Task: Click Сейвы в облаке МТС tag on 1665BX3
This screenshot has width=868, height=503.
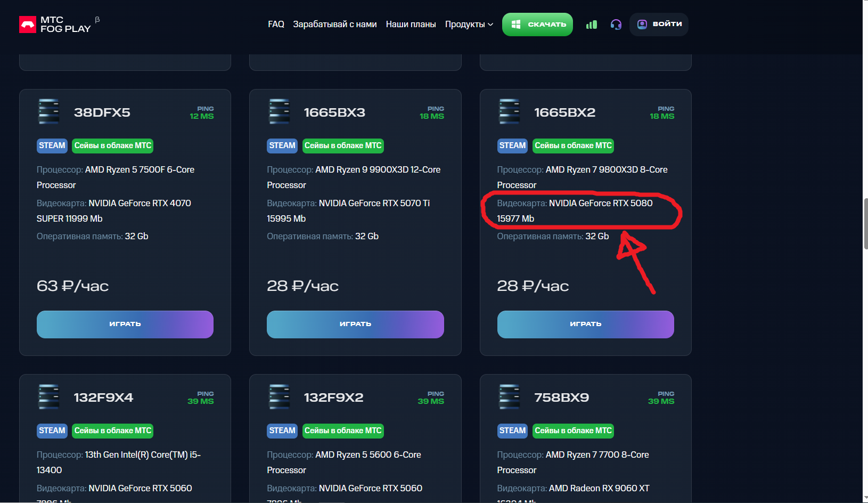Action: click(x=343, y=145)
